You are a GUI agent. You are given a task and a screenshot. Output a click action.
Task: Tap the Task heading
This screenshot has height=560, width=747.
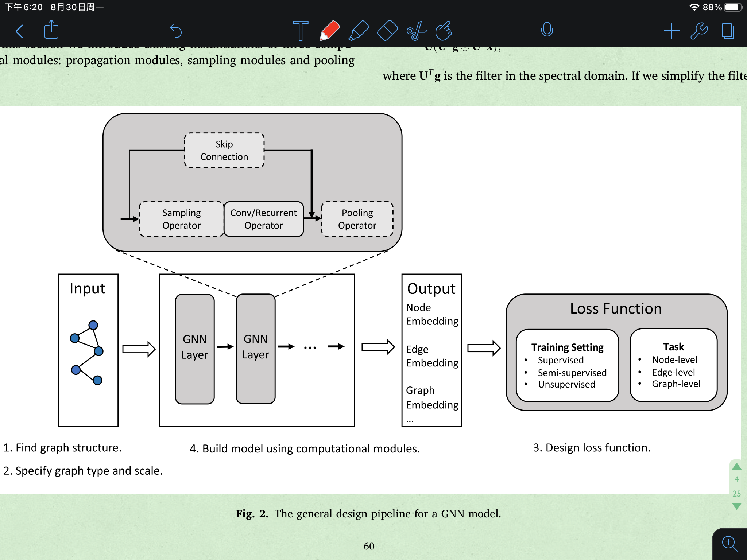pyautogui.click(x=673, y=347)
